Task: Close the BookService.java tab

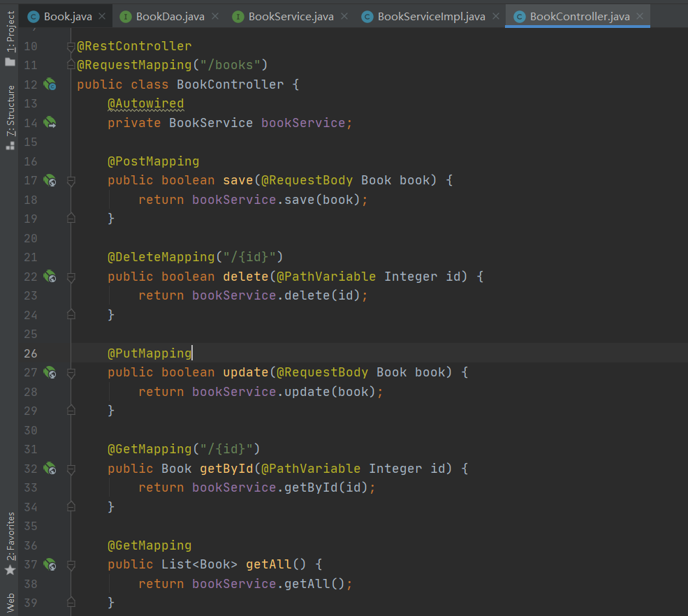Action: [x=344, y=16]
